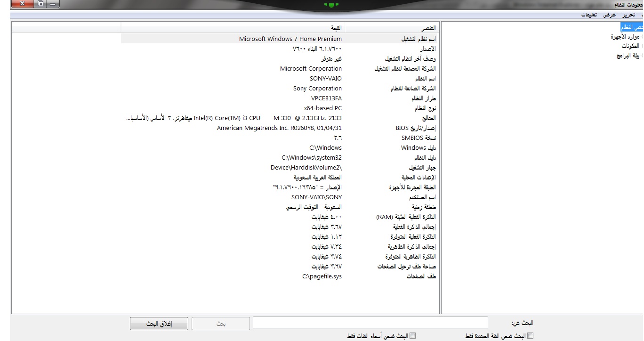The height and width of the screenshot is (341, 644).
Task: Select the الذاكرة الفعلية المثبتة (RAM) row label
Action: (406, 217)
